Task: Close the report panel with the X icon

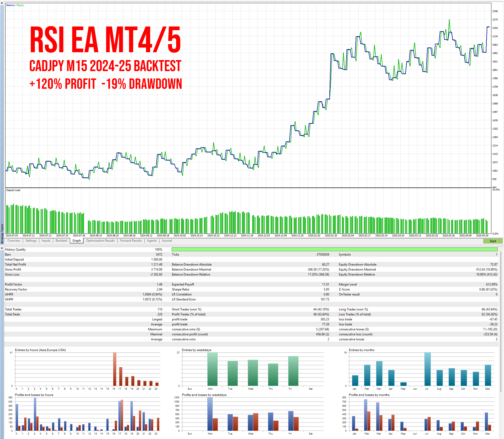Action: pyautogui.click(x=2, y=248)
